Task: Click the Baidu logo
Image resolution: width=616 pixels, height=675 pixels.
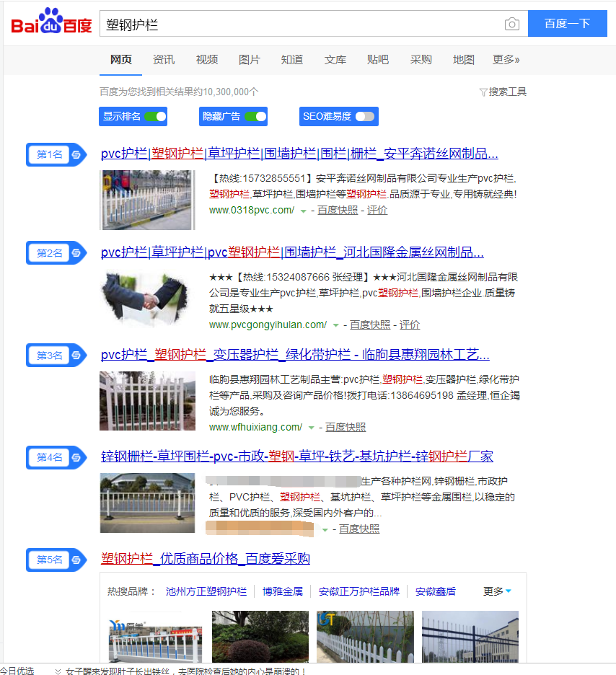Action: point(52,22)
